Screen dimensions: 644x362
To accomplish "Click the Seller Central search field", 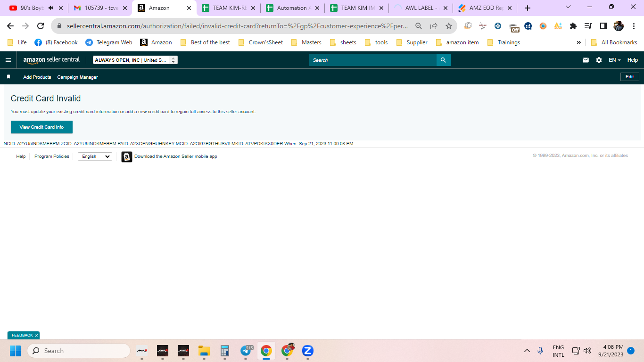I will (373, 60).
